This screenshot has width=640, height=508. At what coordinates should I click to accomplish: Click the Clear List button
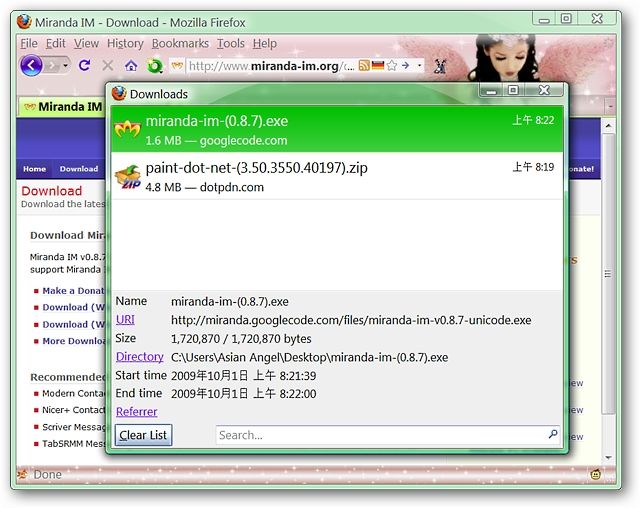coord(143,435)
